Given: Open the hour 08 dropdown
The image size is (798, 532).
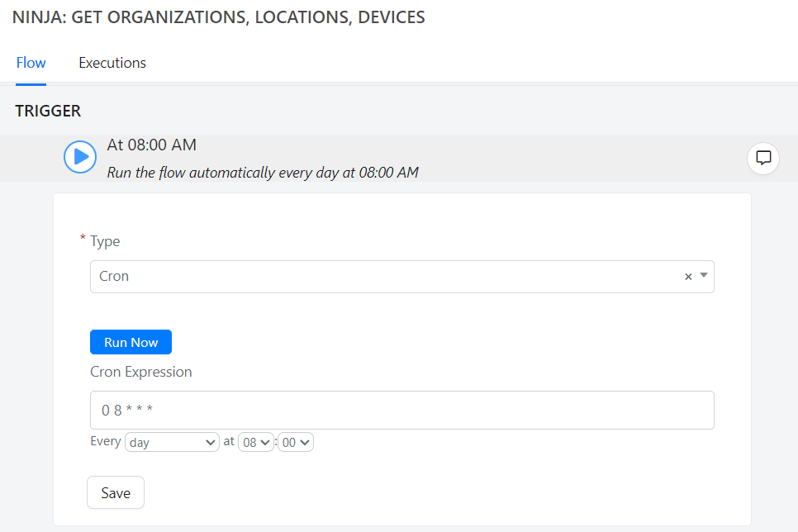Looking at the screenshot, I should click(x=256, y=442).
